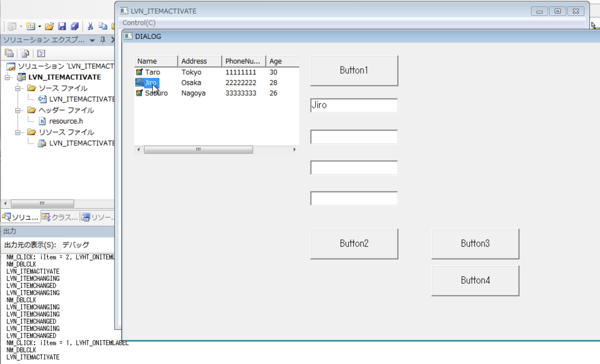Click the Nagoya address cell

(x=193, y=93)
